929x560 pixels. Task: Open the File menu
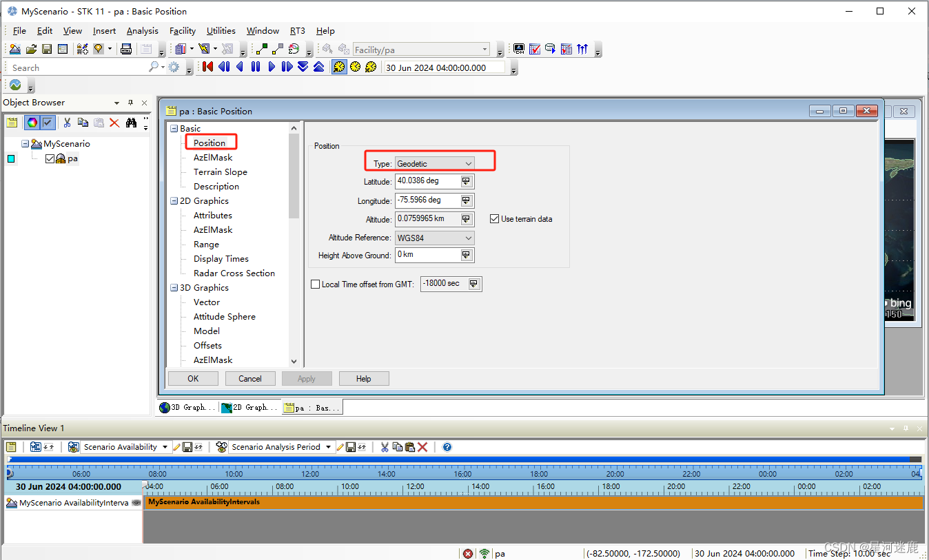point(19,31)
